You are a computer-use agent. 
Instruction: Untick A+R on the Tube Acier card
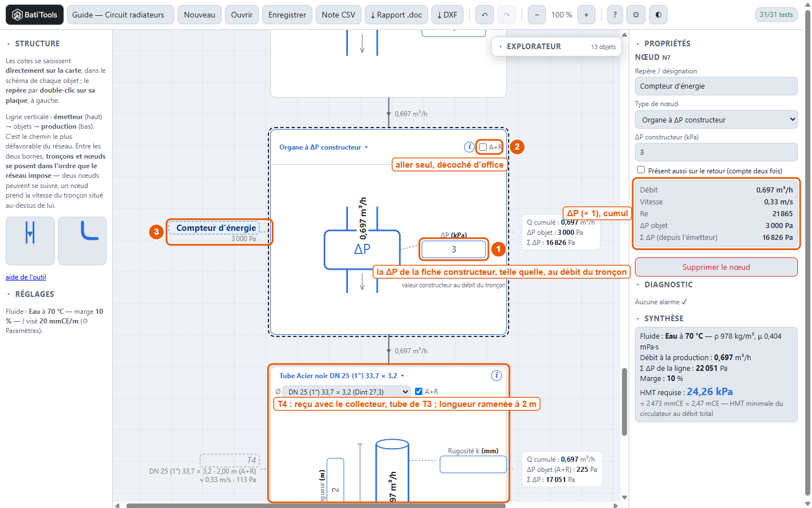pos(418,391)
